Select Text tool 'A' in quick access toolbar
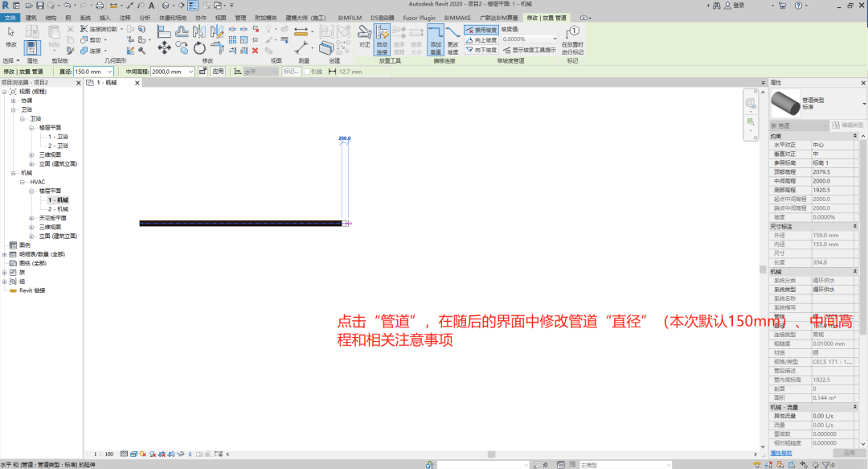Screen dimensions: 868x469 151,5
